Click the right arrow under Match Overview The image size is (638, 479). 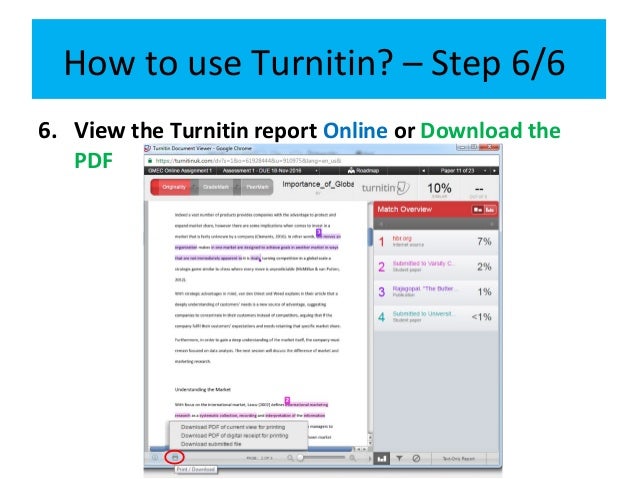point(492,224)
